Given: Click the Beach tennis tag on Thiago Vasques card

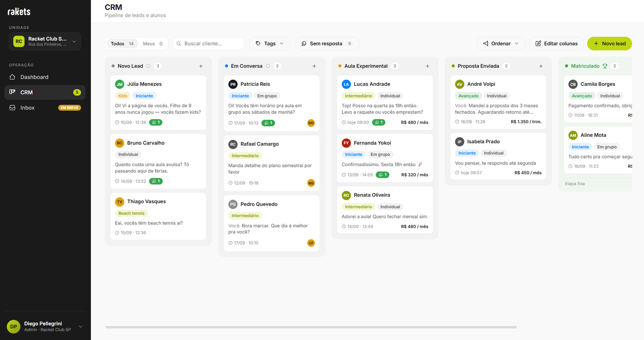Looking at the screenshot, I should click(131, 213).
